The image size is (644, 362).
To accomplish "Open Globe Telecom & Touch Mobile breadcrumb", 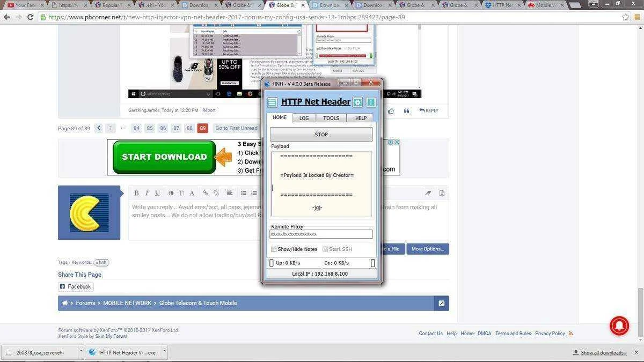I will (198, 303).
